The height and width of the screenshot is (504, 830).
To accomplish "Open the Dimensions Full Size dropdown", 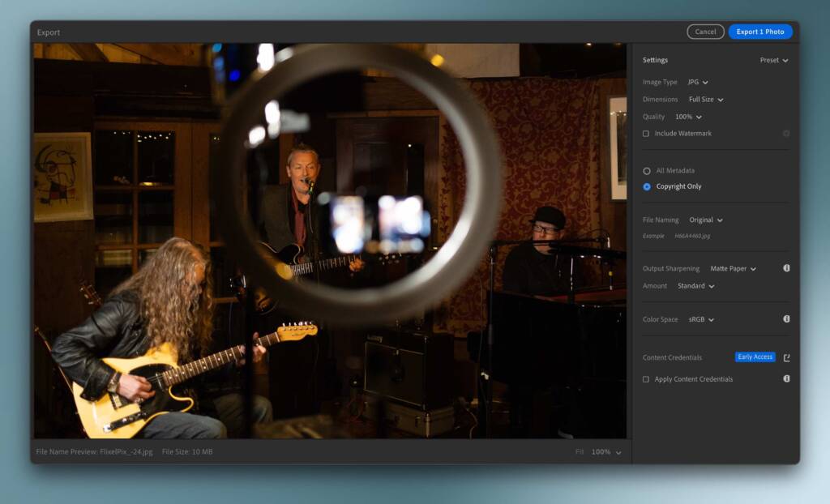I will pos(706,100).
